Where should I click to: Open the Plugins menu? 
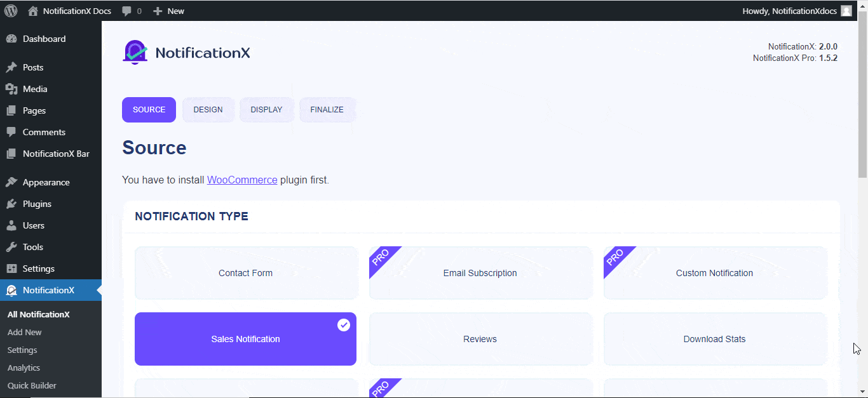51,204
